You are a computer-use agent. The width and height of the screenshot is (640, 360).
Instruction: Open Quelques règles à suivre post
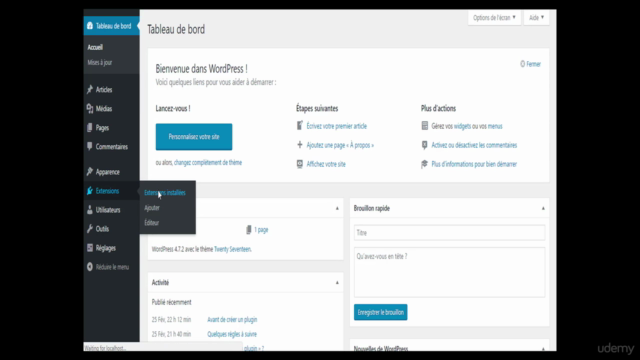click(232, 334)
